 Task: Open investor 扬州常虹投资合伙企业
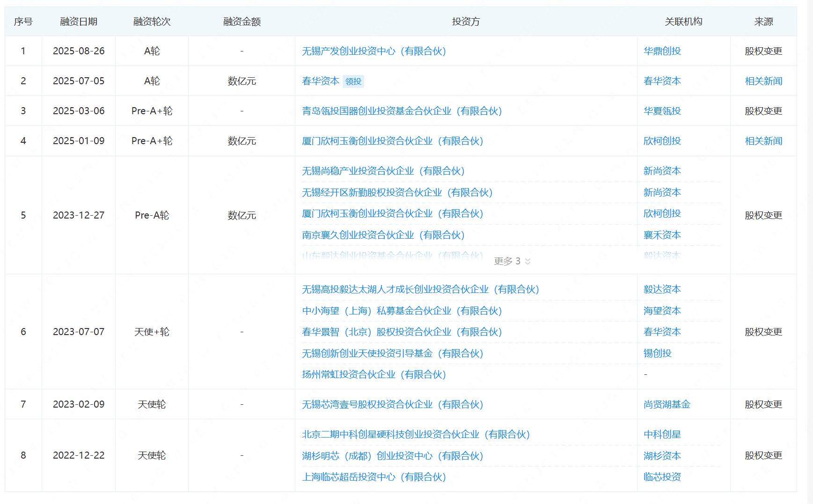(374, 374)
